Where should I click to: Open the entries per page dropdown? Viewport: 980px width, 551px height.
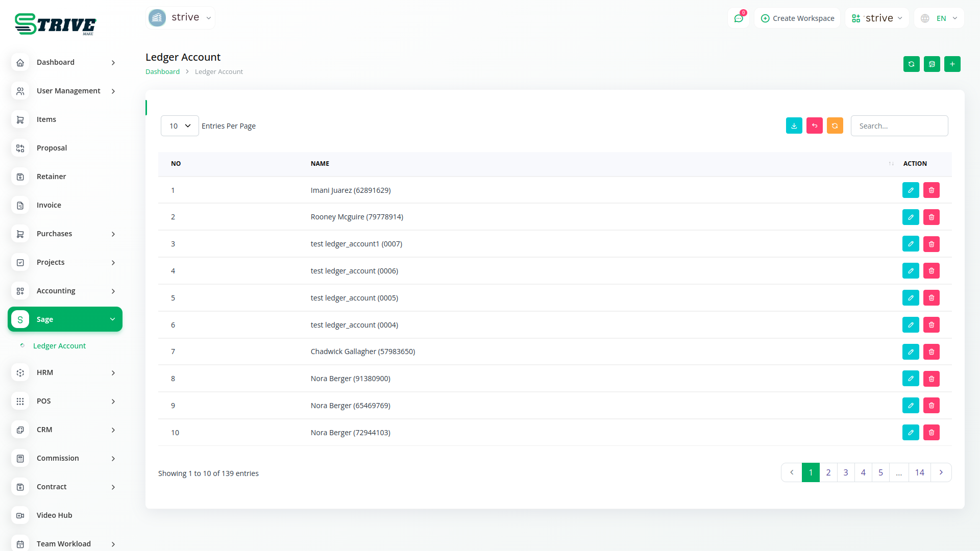(180, 126)
